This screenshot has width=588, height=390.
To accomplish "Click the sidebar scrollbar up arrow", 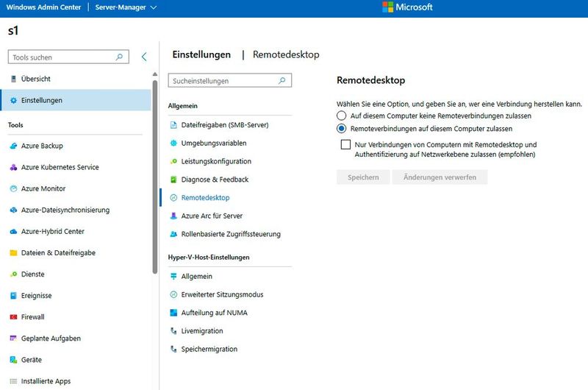I will point(155,74).
